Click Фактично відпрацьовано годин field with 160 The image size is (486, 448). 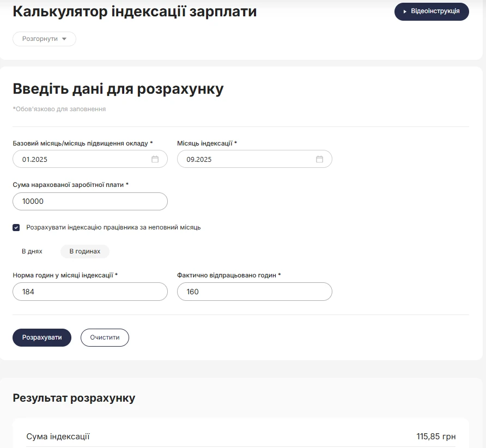coord(254,292)
